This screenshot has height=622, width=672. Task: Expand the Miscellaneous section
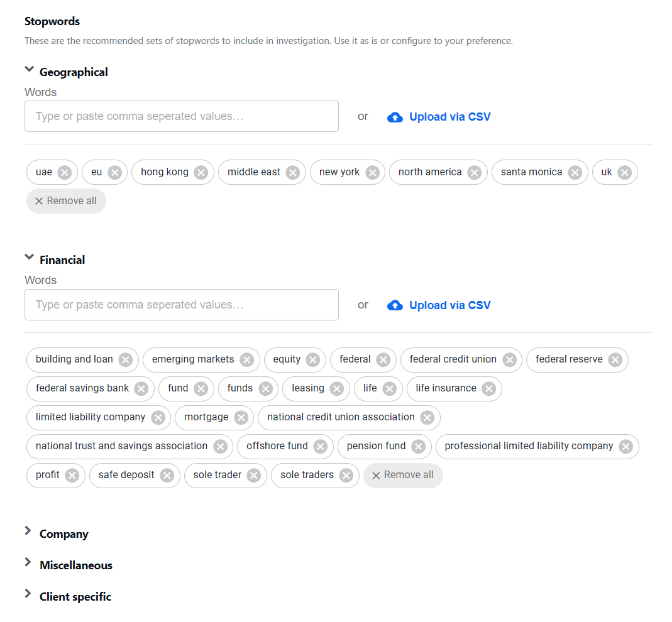click(x=28, y=562)
